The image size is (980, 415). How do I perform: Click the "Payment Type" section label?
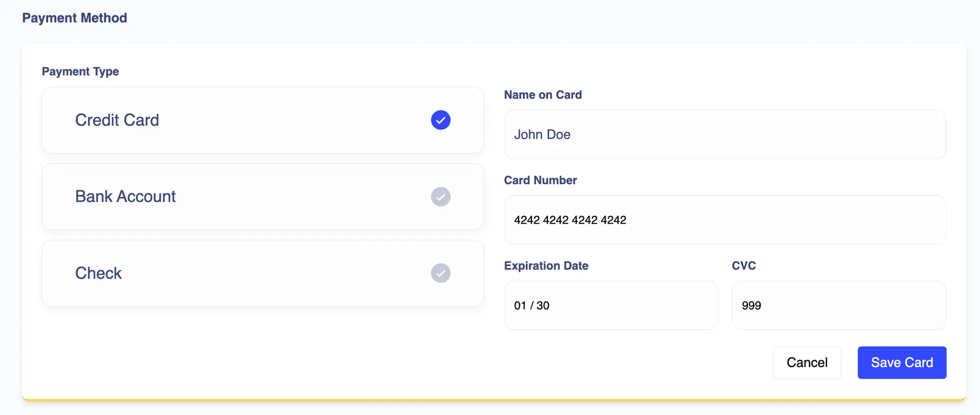(80, 71)
